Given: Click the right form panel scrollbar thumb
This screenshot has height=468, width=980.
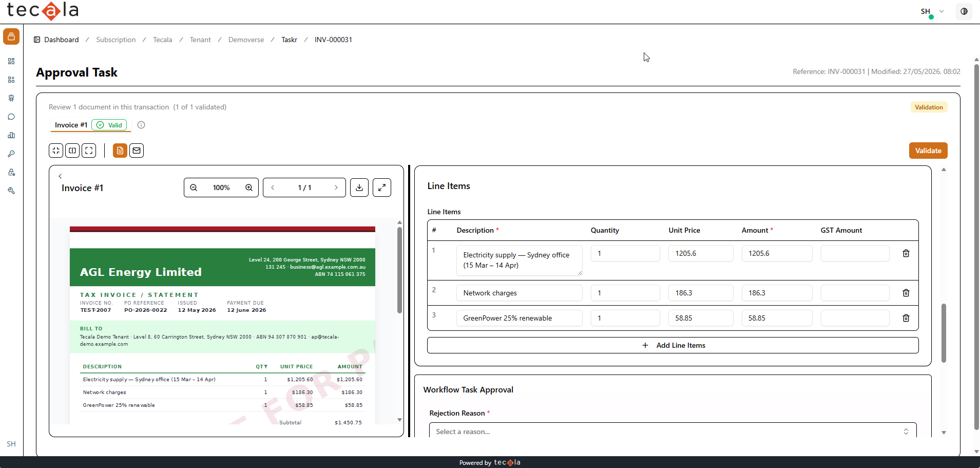Looking at the screenshot, I should click(x=944, y=333).
